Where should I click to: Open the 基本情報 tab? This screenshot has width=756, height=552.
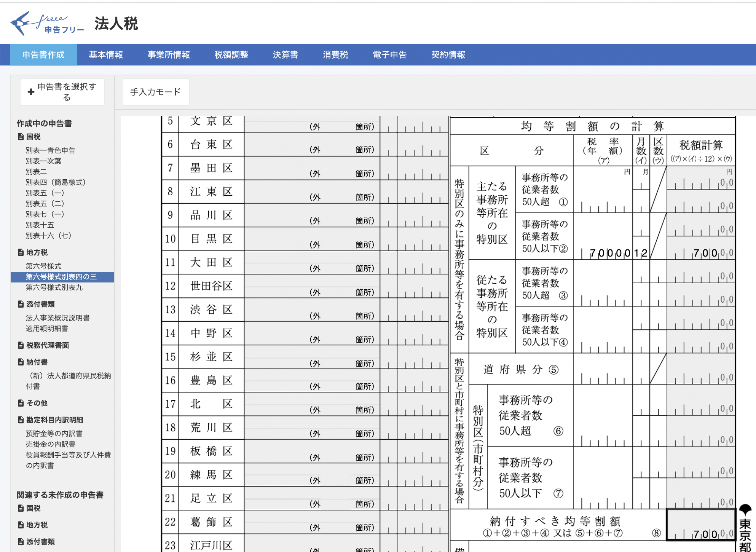[106, 55]
